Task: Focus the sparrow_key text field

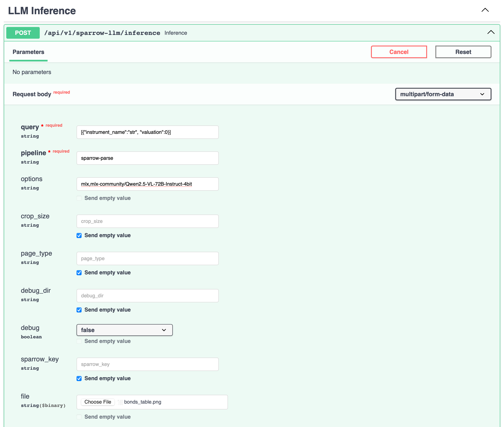Action: (147, 364)
